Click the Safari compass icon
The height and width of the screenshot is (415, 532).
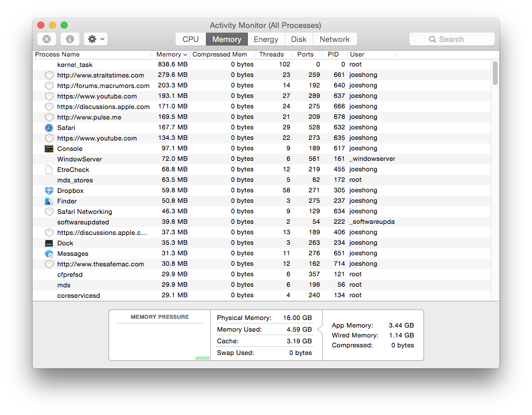(x=49, y=128)
